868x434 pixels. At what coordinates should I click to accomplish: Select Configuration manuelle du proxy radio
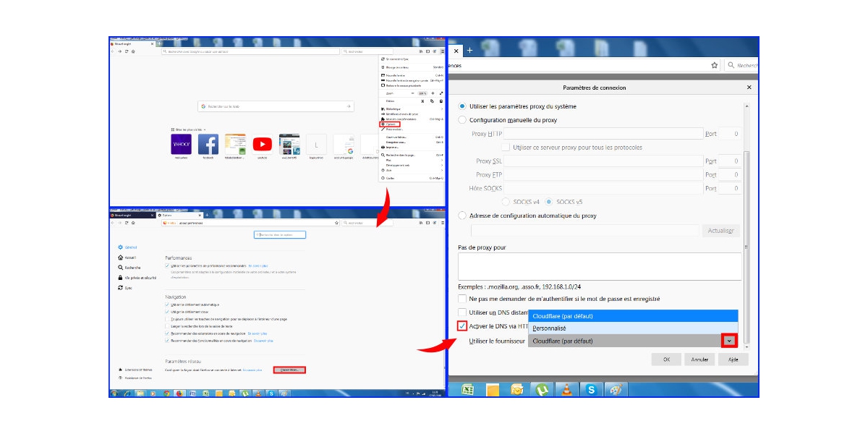pyautogui.click(x=463, y=120)
